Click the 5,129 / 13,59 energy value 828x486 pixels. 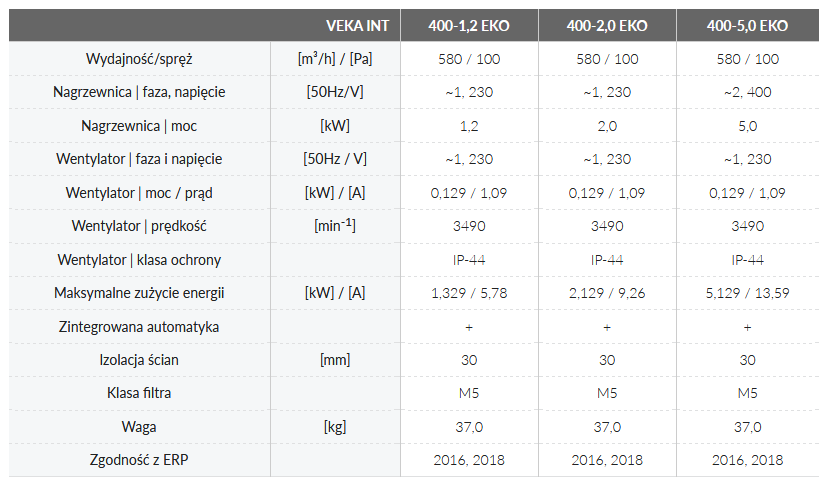coord(747,293)
